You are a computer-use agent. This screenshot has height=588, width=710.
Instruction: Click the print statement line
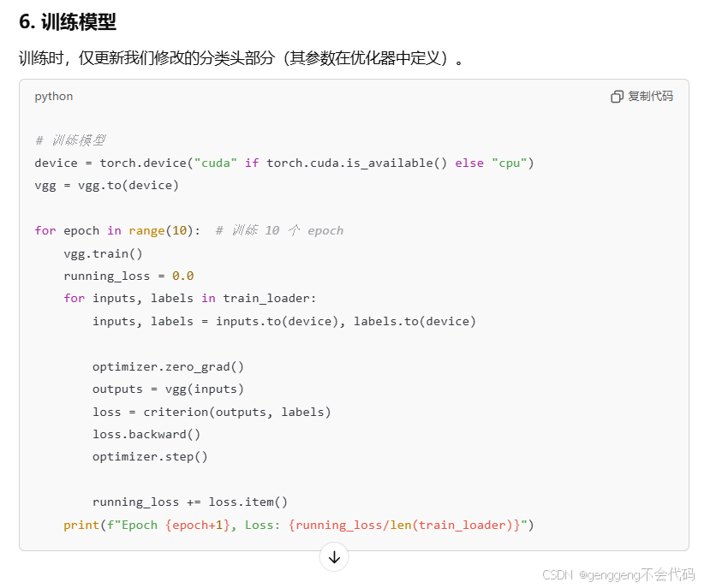tap(299, 525)
